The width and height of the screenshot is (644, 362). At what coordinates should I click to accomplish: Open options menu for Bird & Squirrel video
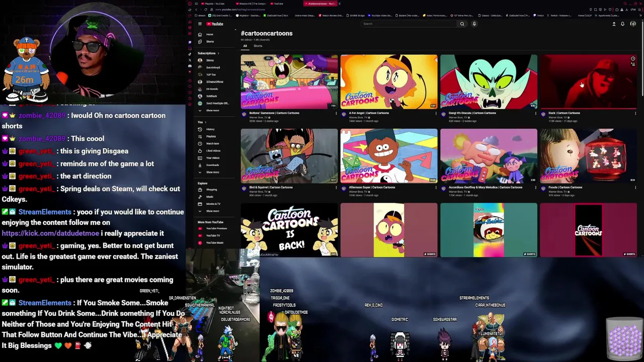(336, 188)
